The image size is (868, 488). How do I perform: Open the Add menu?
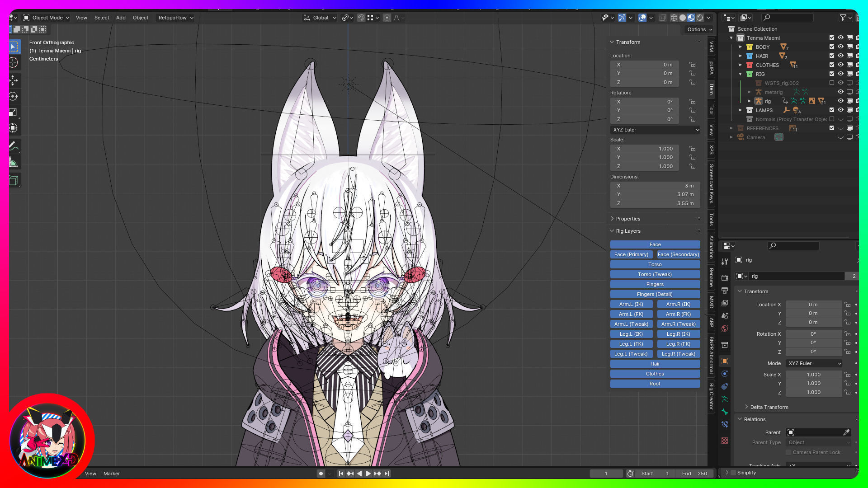coord(121,18)
